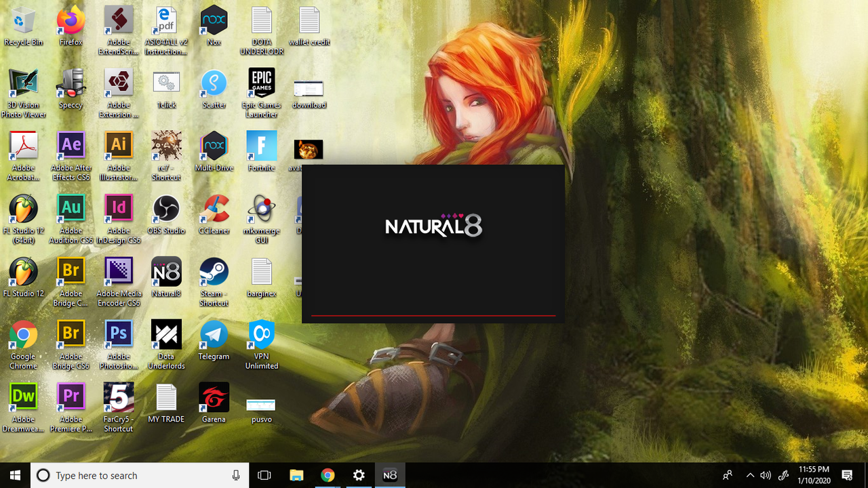Open the Windows Ink pen tray icon
The width and height of the screenshot is (868, 488).
click(x=783, y=475)
